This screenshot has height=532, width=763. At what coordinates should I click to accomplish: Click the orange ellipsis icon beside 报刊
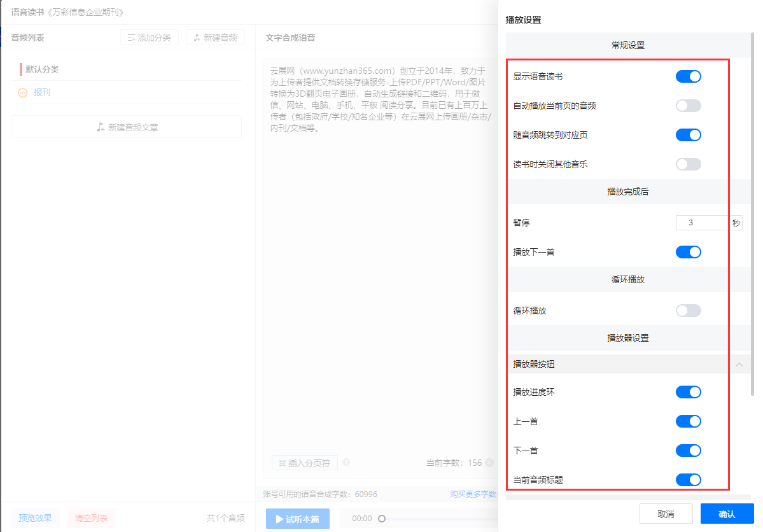click(23, 93)
